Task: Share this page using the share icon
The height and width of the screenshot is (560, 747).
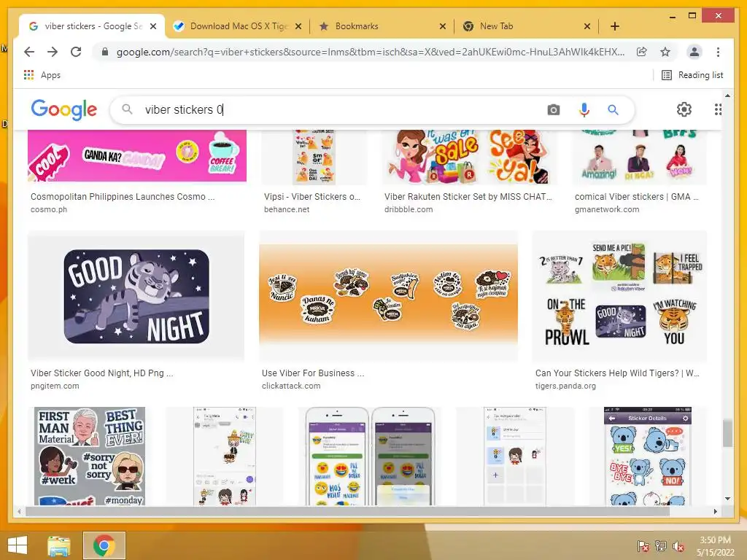Action: 642,52
